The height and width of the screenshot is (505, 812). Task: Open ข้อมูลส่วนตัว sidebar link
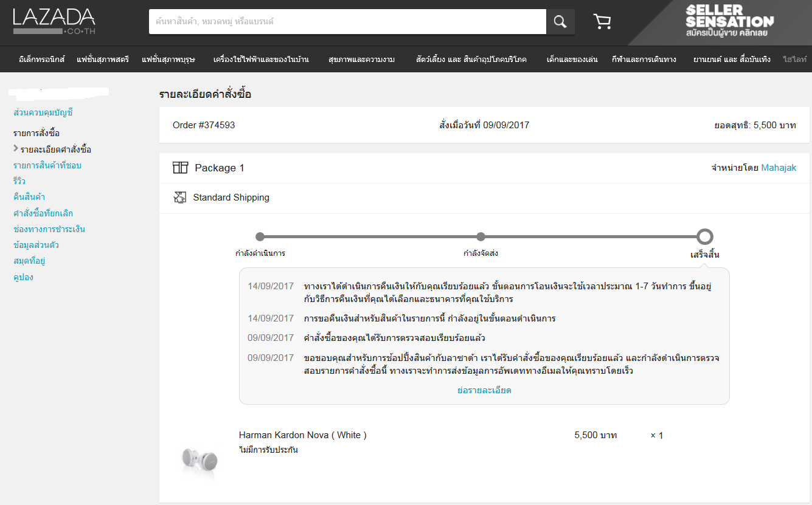point(36,245)
